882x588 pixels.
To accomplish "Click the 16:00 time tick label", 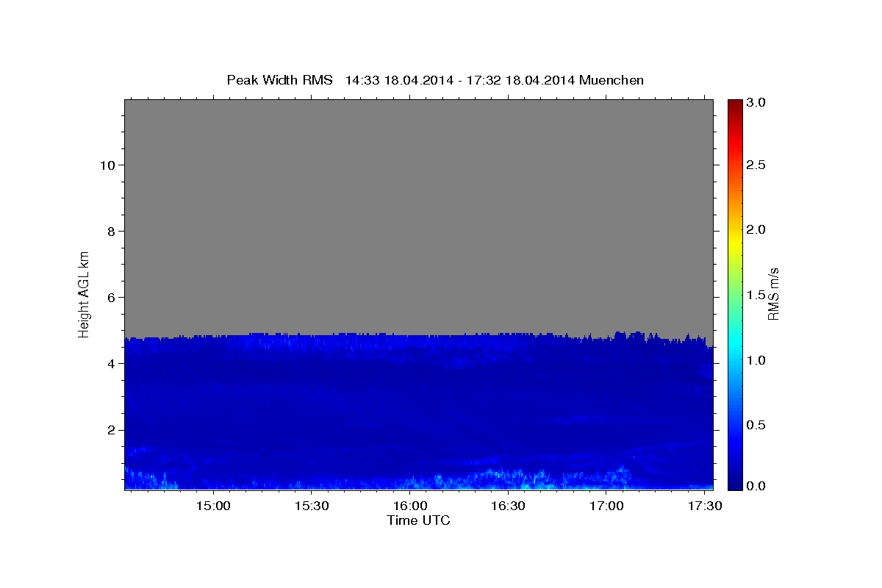I will pyautogui.click(x=410, y=506).
